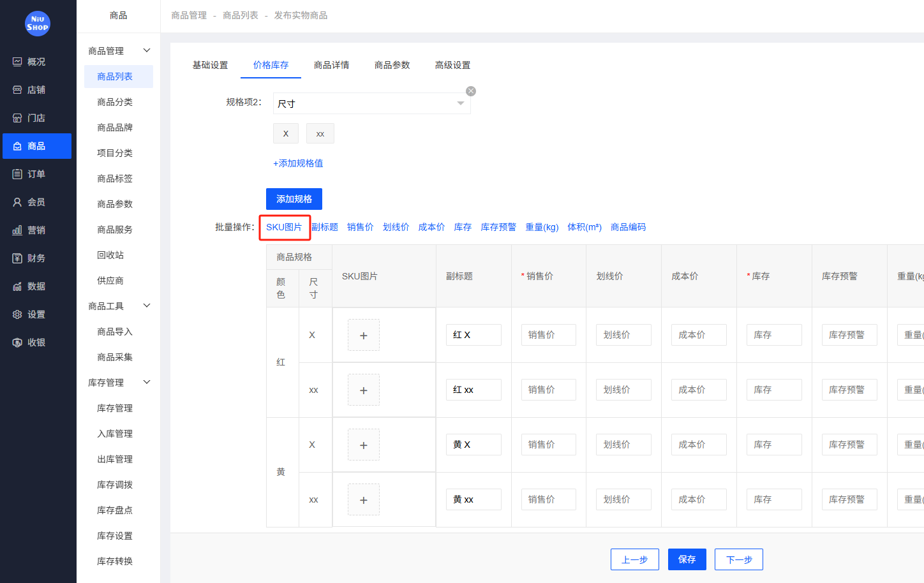This screenshot has height=583, width=924.
Task: Open the 会员 (Members) sidebar section
Action: pos(37,202)
